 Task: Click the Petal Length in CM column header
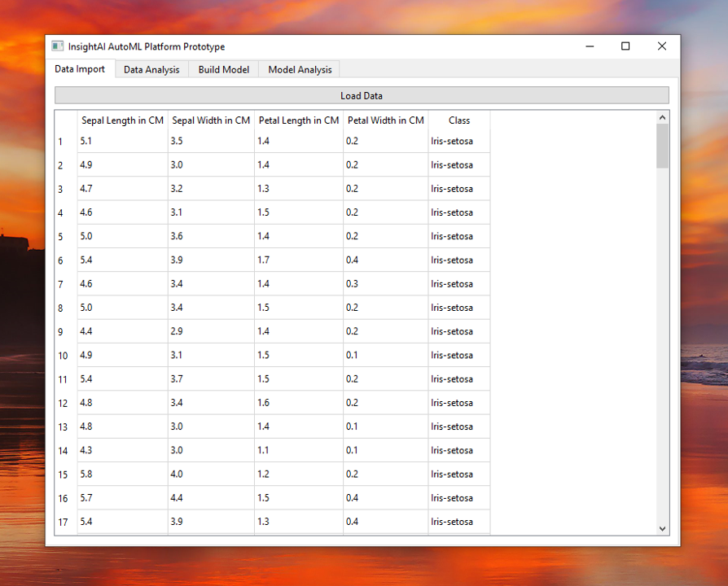tap(296, 120)
